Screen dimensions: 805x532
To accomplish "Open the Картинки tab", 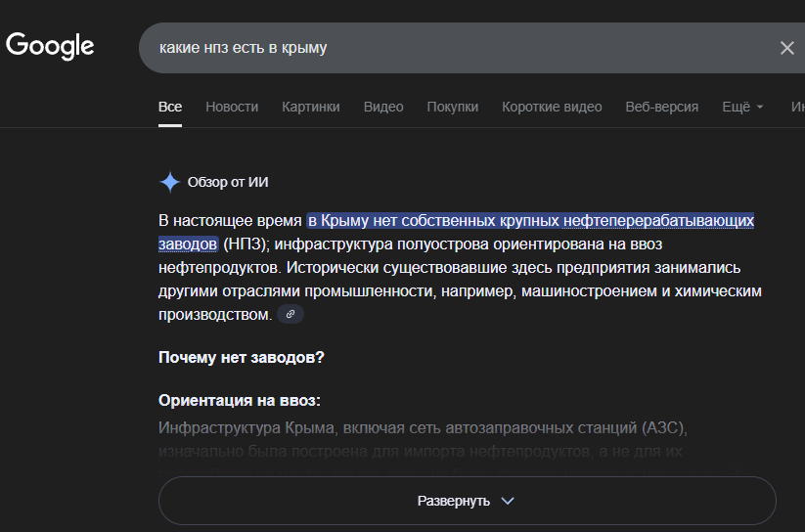I will (x=311, y=107).
